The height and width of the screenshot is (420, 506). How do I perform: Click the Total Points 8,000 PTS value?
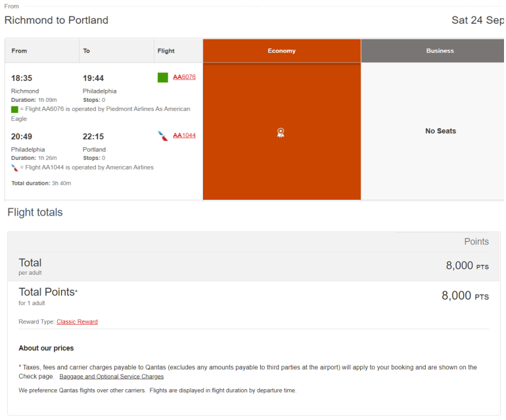pos(465,296)
